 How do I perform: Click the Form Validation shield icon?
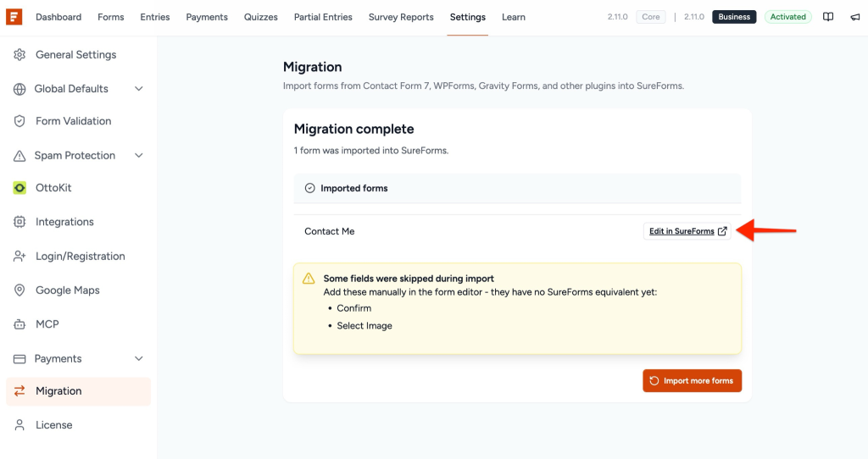pyautogui.click(x=19, y=121)
